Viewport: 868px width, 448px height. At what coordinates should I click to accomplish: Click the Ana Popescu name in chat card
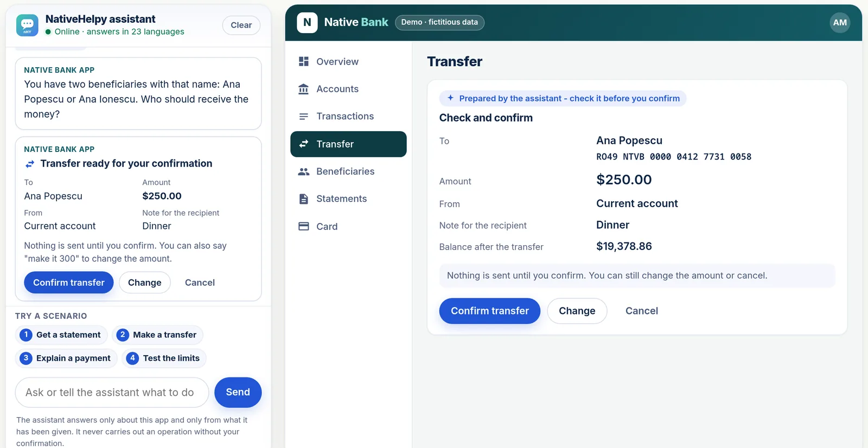pos(53,196)
